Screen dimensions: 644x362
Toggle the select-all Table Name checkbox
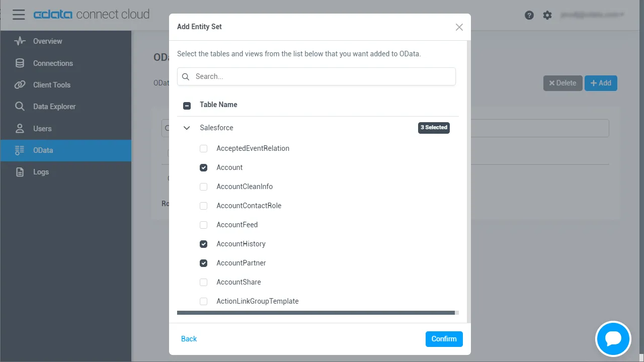click(187, 106)
